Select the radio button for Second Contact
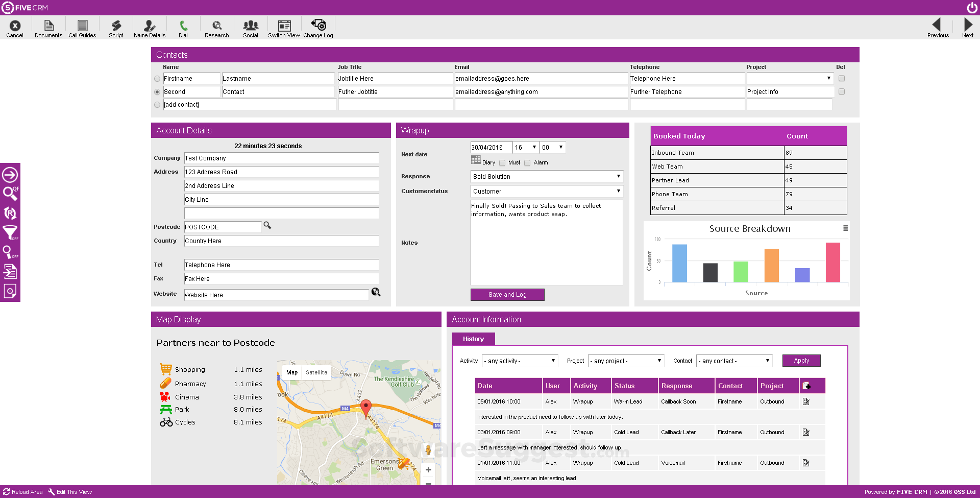 [x=157, y=92]
